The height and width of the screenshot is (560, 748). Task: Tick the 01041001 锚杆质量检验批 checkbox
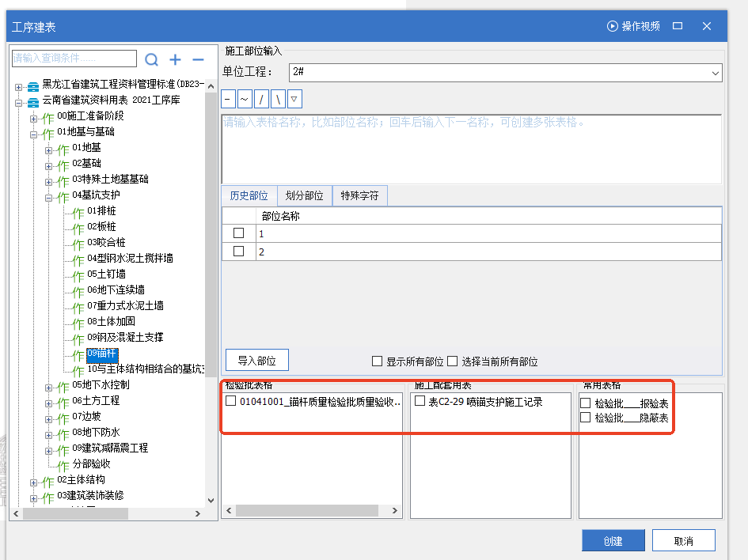[230, 402]
